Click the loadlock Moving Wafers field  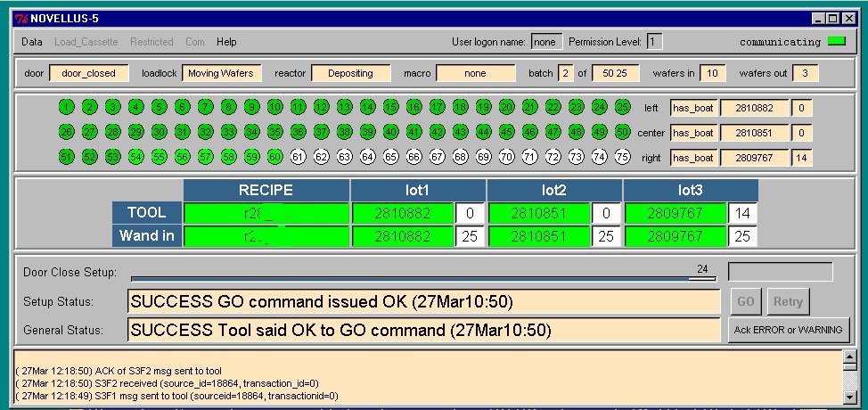click(221, 73)
